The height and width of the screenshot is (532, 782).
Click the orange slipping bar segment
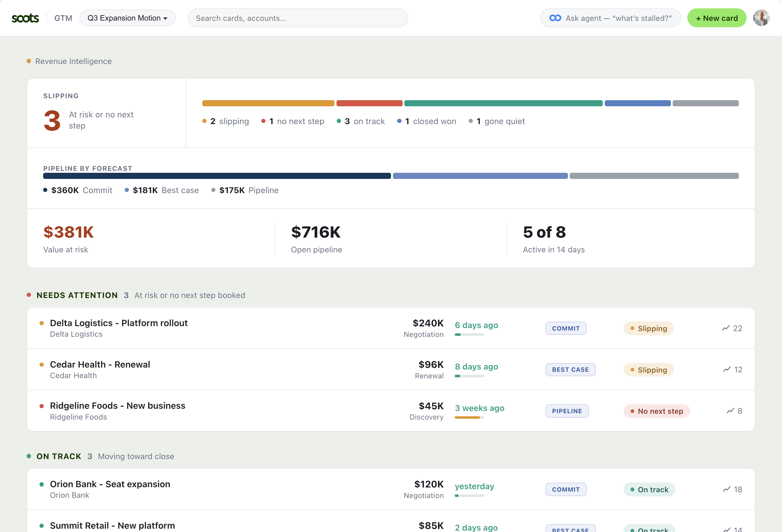[268, 103]
